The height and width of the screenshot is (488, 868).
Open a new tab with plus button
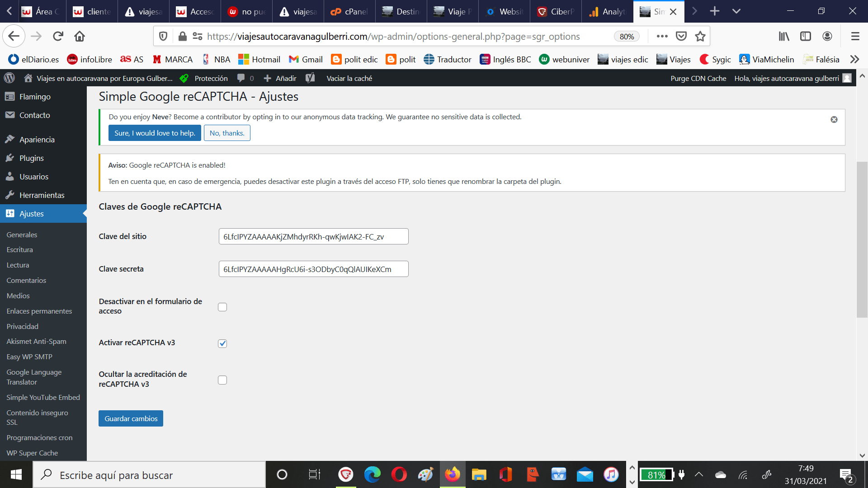click(715, 11)
